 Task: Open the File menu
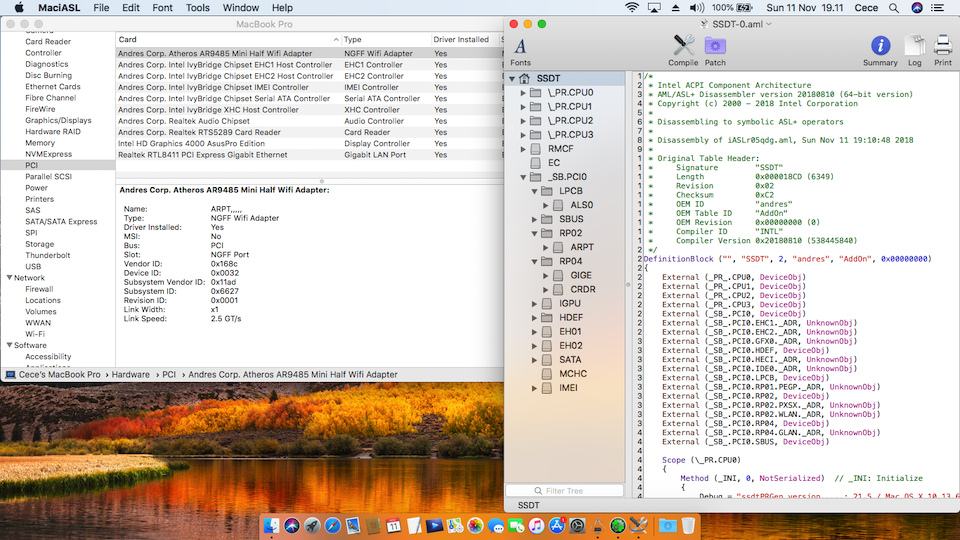(x=101, y=8)
